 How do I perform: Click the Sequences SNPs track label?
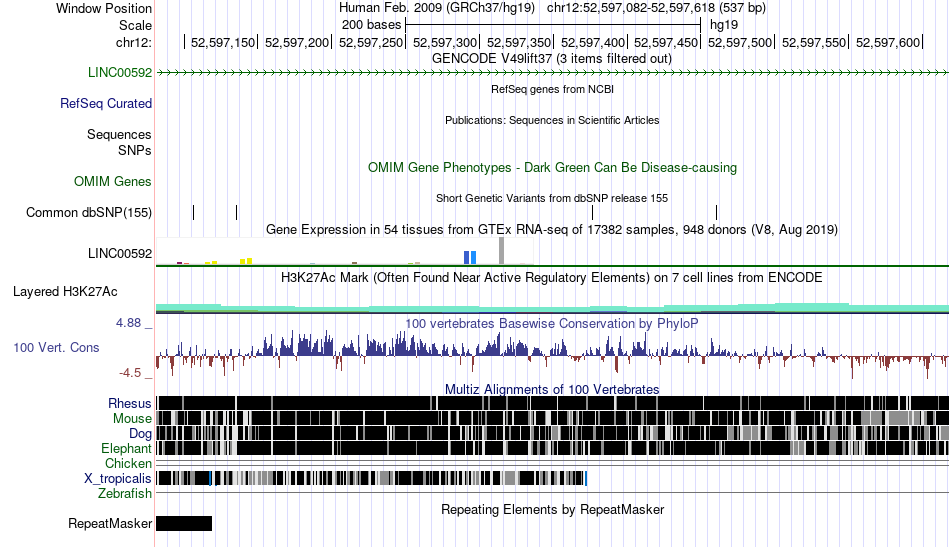click(119, 142)
